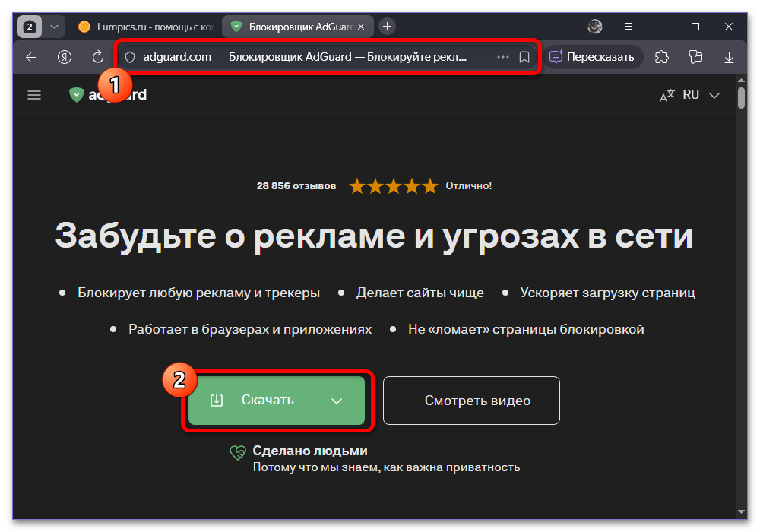Open the browser extensions puzzle icon
The image size is (760, 532).
click(662, 57)
